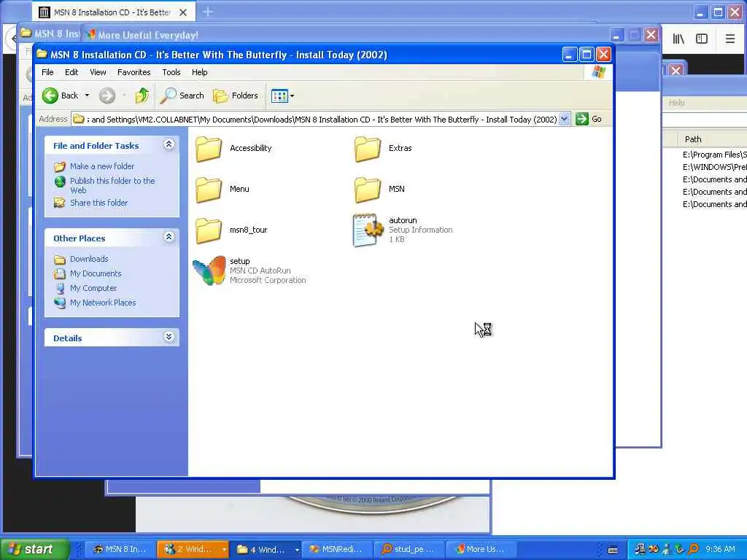Go to Downloads in Other Places
The image size is (747, 560).
point(89,259)
